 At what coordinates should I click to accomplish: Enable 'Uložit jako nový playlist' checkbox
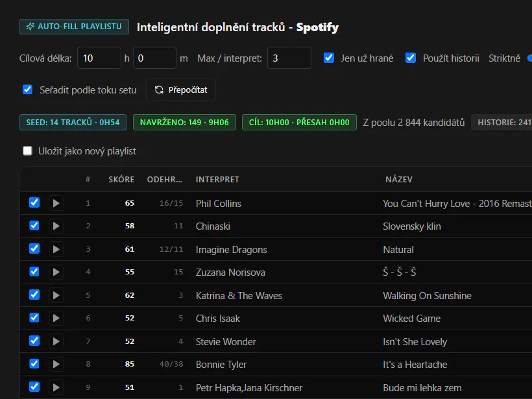tap(27, 151)
